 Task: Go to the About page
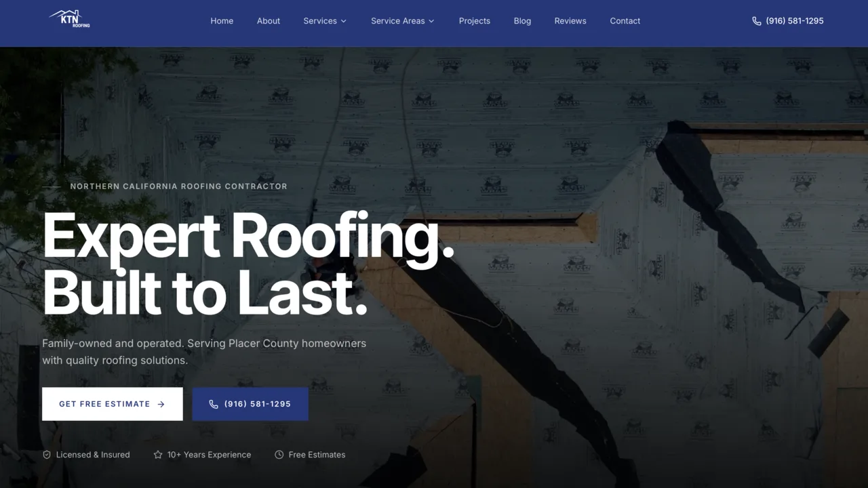point(269,21)
